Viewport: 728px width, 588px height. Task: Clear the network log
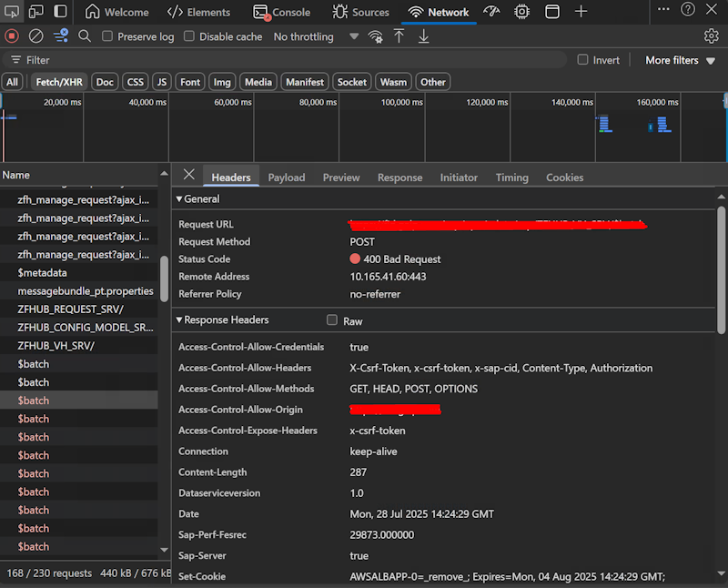click(35, 35)
